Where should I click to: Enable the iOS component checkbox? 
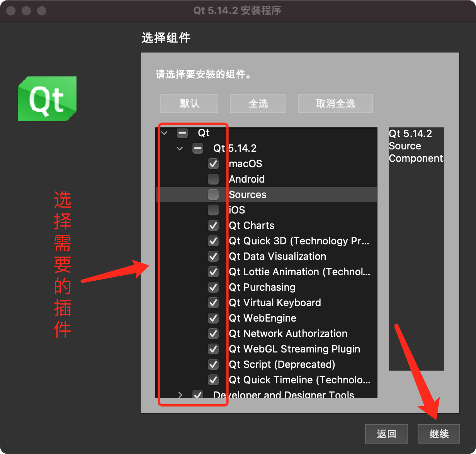213,210
